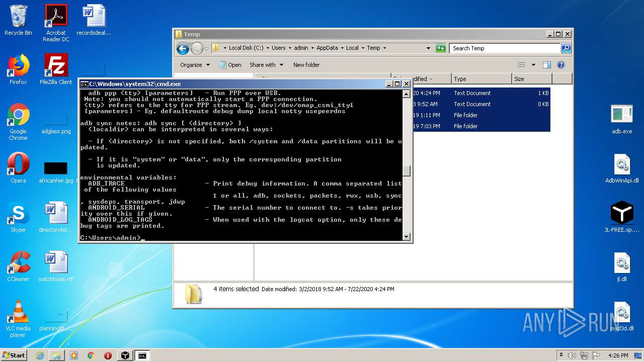Image resolution: width=644 pixels, height=362 pixels.
Task: Open volume control in system tray
Action: (572, 355)
